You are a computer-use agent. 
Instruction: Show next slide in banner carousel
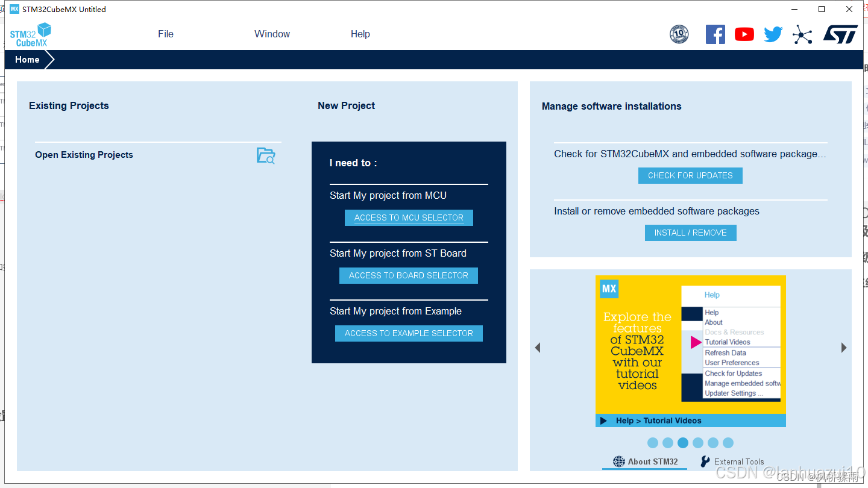tap(844, 348)
